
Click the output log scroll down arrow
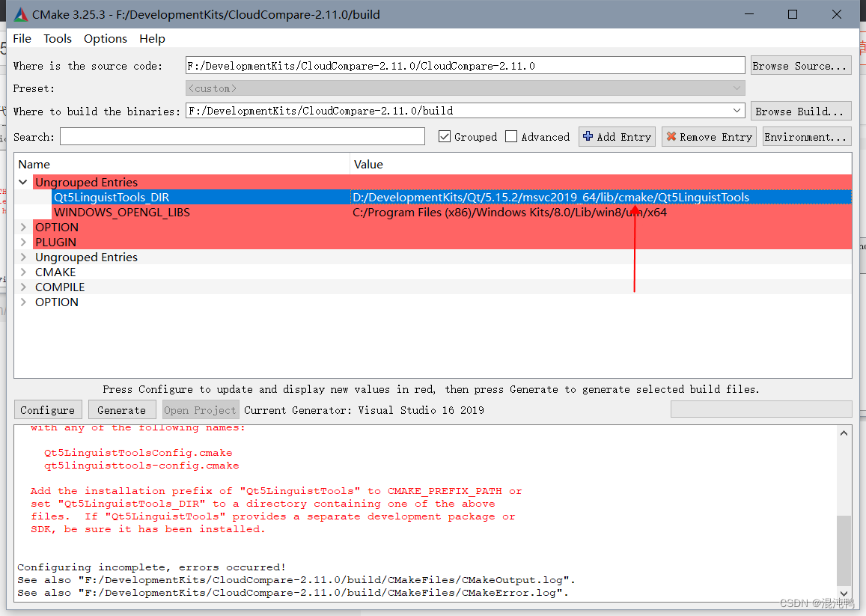coord(844,593)
